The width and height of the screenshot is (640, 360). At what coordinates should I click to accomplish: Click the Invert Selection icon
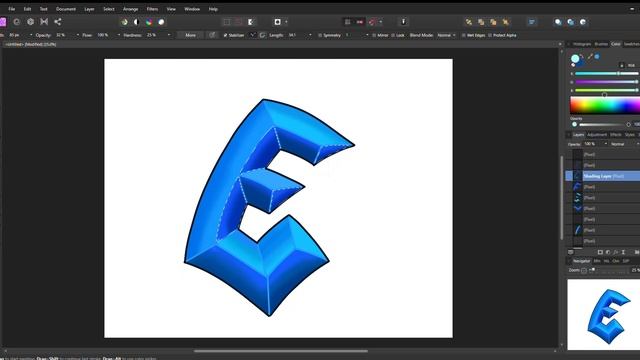coord(251,22)
